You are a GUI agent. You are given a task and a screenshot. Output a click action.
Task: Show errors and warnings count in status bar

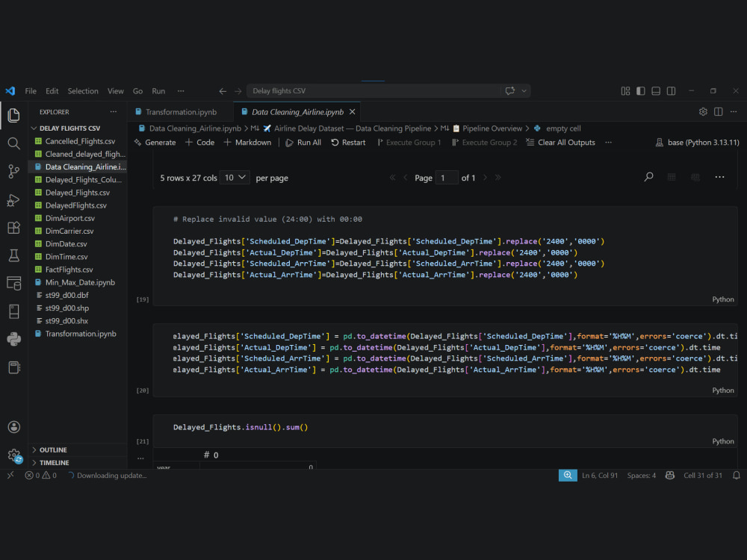coord(41,475)
